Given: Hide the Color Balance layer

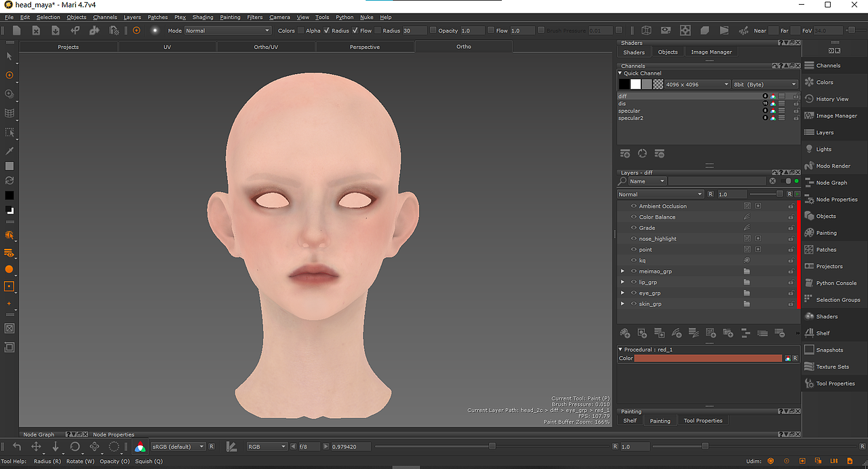Looking at the screenshot, I should (x=634, y=217).
